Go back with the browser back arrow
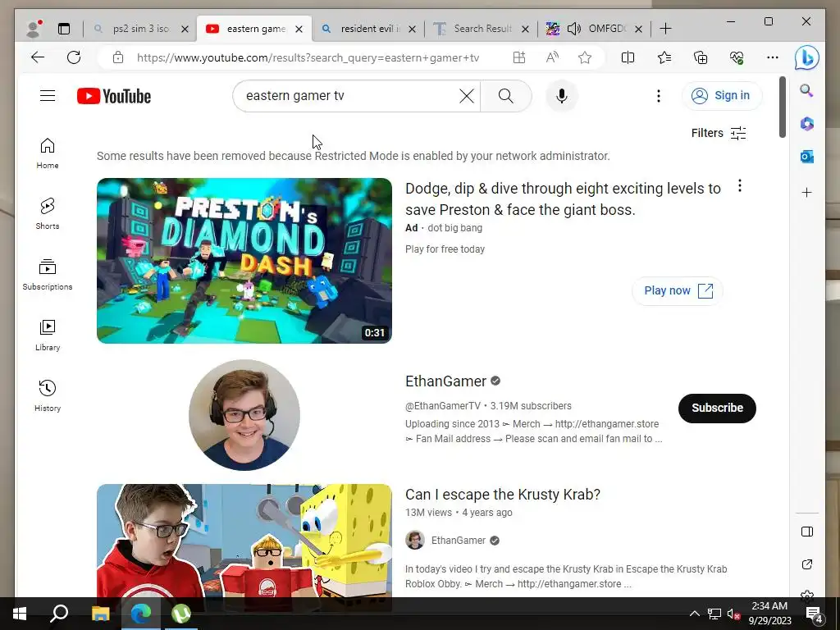The height and width of the screenshot is (630, 840). coord(38,58)
